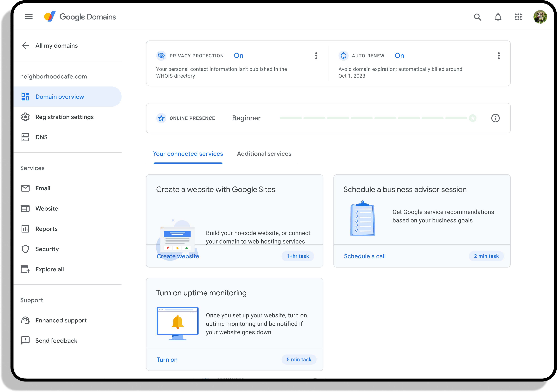Screen dimensions: 557x392
Task: Click the Send feedback icon
Action: (25, 341)
